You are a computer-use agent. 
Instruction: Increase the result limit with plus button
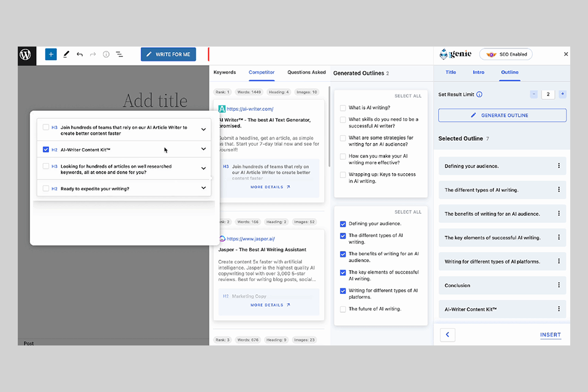[562, 94]
